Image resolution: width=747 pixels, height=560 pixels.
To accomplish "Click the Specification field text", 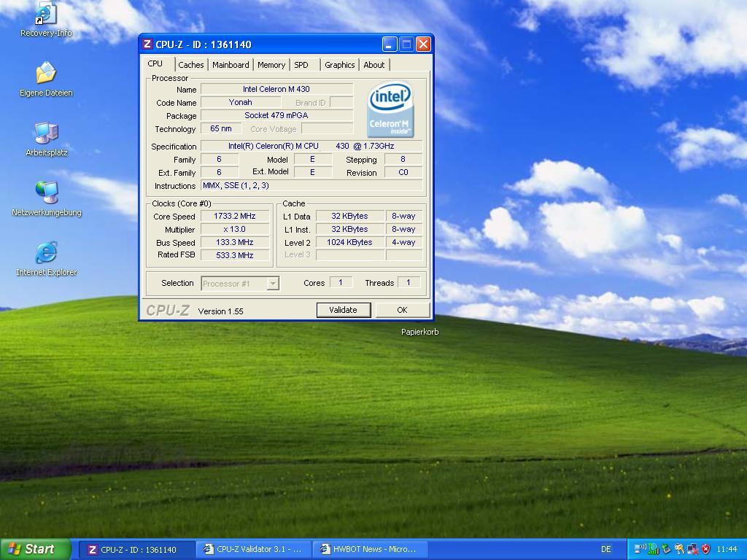I will [311, 146].
